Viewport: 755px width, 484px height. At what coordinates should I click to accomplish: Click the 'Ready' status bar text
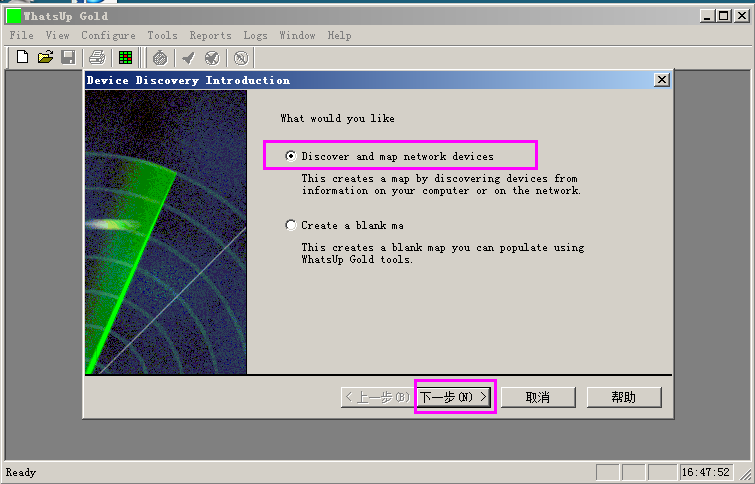(21, 472)
